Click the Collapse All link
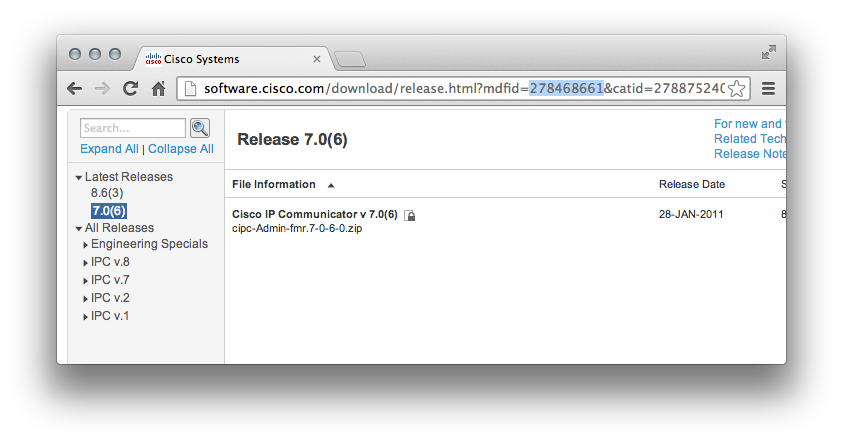The width and height of the screenshot is (843, 443). (x=180, y=149)
